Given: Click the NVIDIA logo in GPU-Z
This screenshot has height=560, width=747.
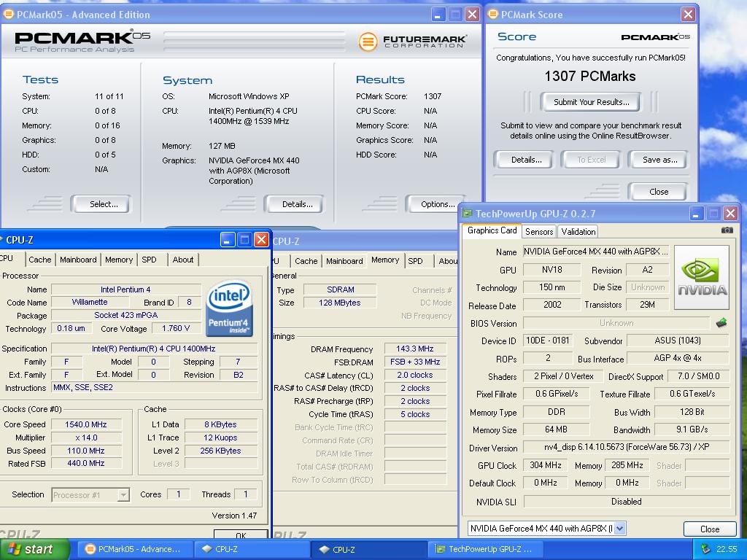Looking at the screenshot, I should click(x=702, y=277).
